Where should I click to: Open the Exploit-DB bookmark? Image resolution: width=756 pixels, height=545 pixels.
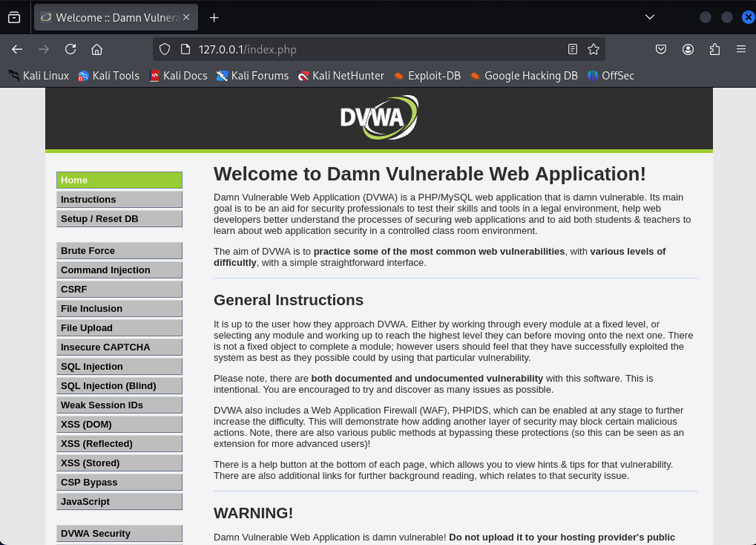[427, 76]
